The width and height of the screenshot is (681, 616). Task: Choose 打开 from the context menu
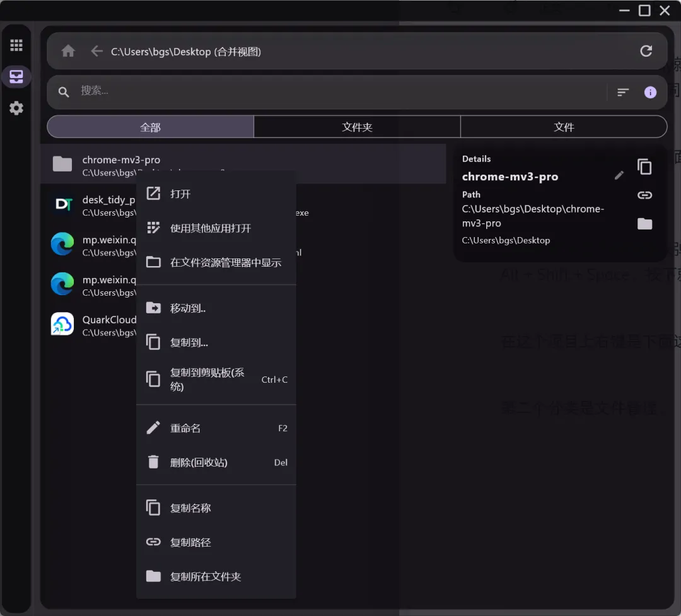216,194
